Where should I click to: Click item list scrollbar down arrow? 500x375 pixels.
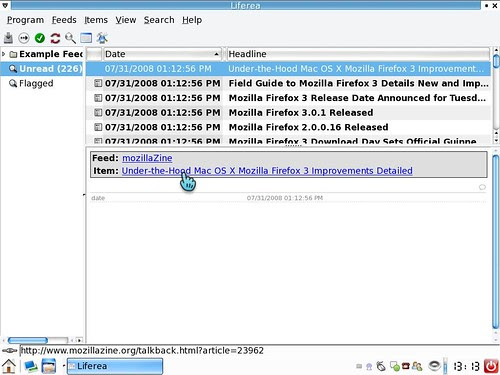click(x=496, y=140)
